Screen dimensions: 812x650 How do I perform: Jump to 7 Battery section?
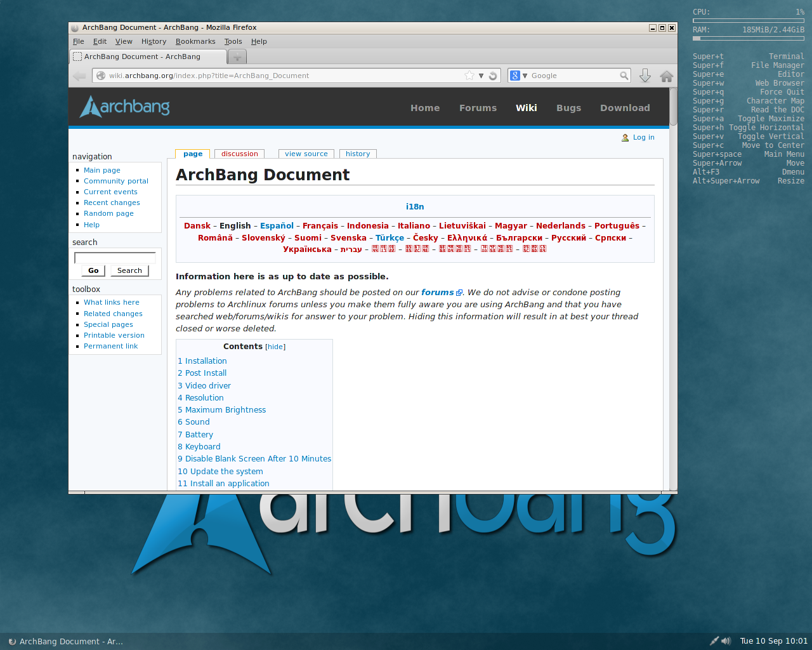coord(195,435)
